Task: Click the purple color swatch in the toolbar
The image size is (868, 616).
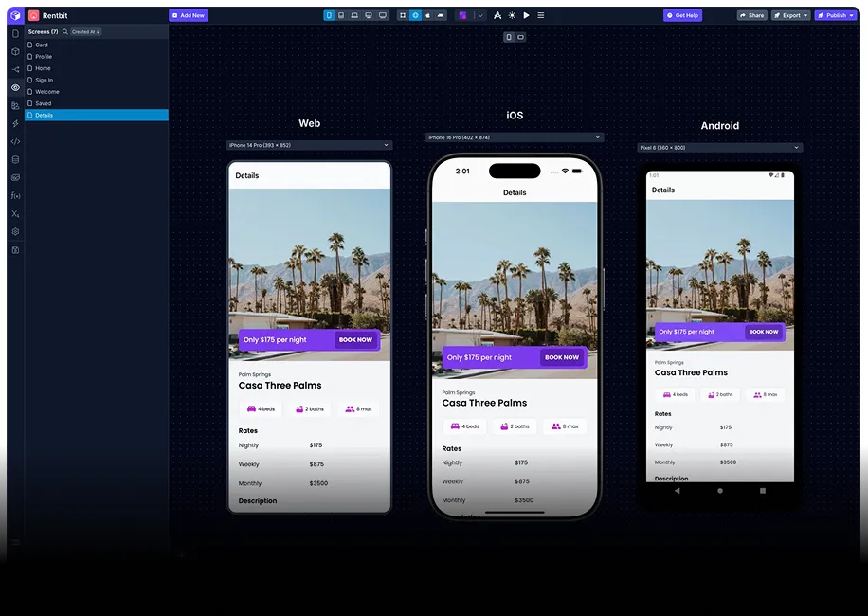Action: 461,15
